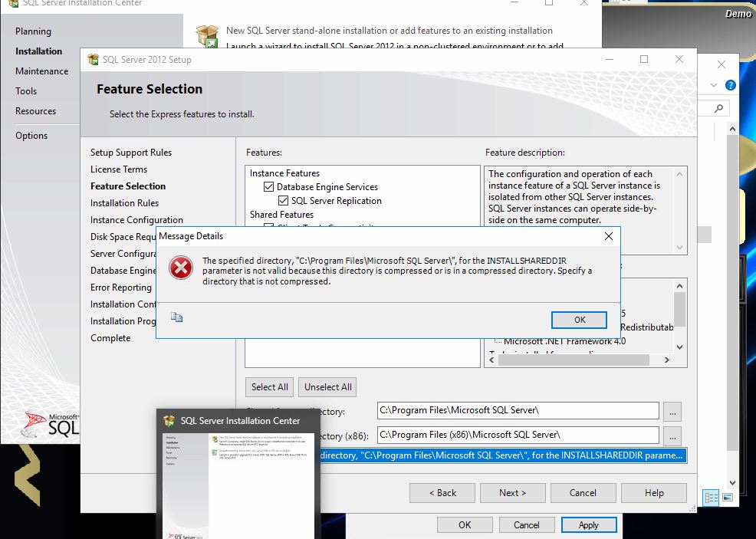The width and height of the screenshot is (756, 539).
Task: Uncheck the SQL Server Replication checkbox
Action: [x=283, y=201]
